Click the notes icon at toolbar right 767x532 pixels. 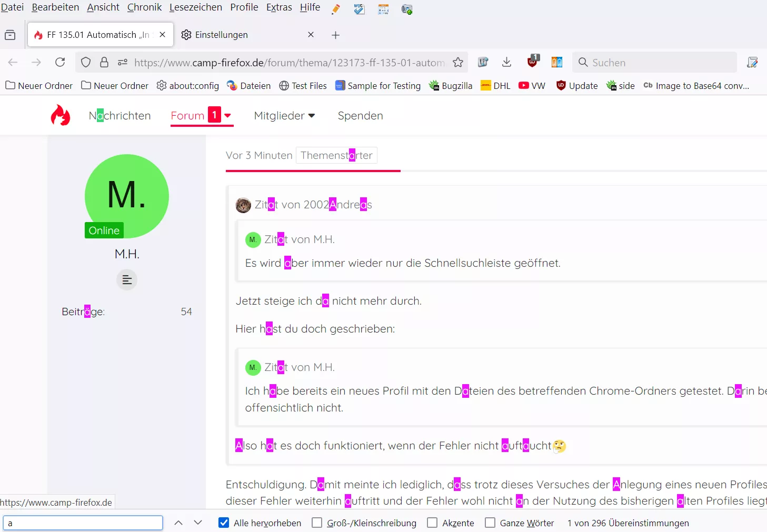coord(752,62)
